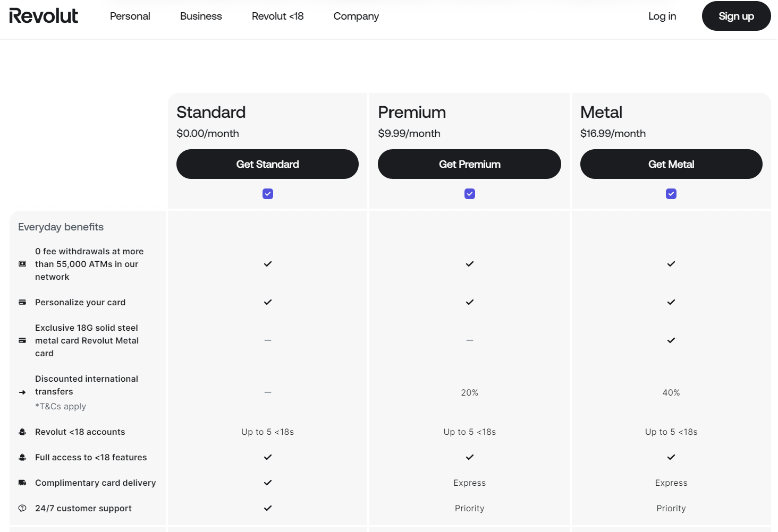Click the 24/7 customer support label
778x532 pixels.
pos(83,508)
